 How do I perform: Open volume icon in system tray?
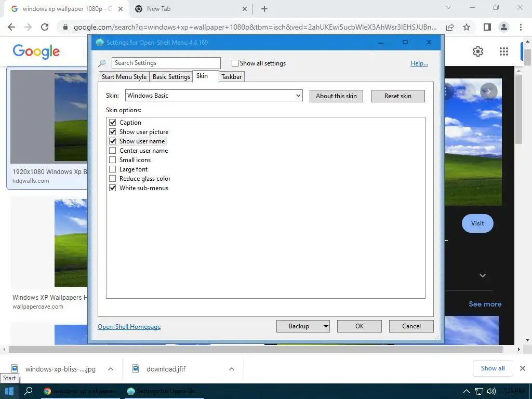(491, 391)
